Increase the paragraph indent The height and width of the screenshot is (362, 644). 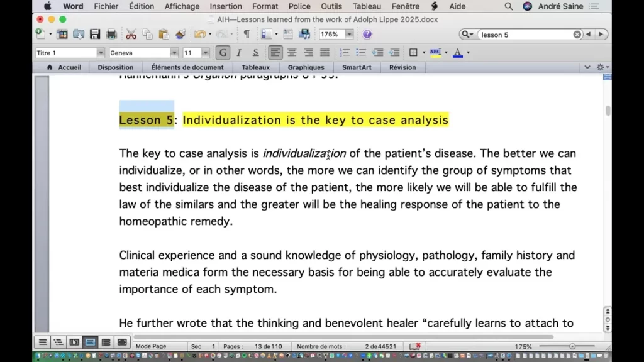tap(394, 53)
